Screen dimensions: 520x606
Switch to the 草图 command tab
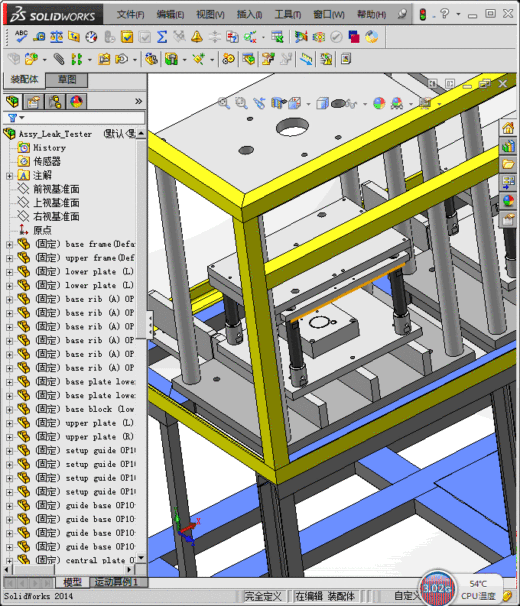tap(67, 80)
